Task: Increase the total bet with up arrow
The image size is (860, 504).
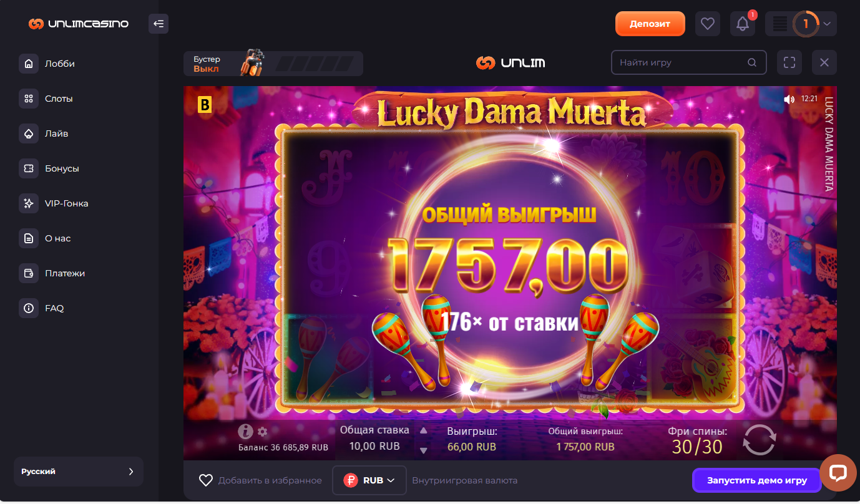Action: [424, 430]
